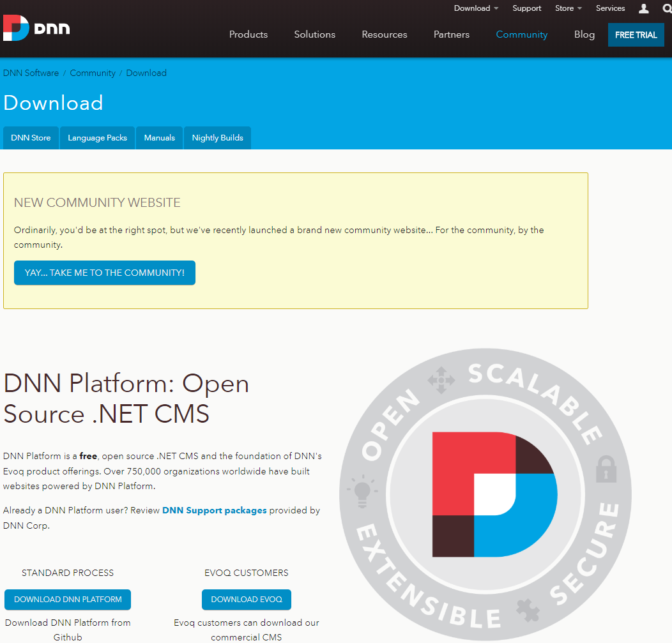
Task: Open the Support link in top bar
Action: pos(527,8)
